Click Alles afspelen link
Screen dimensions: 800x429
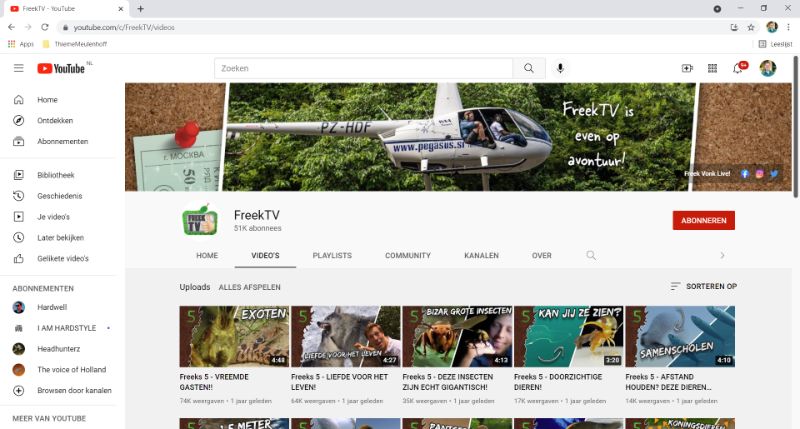pos(249,287)
